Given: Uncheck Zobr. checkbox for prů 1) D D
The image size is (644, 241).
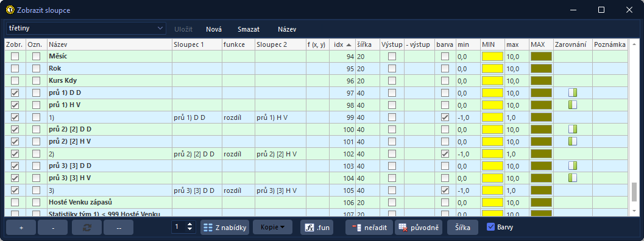Looking at the screenshot, I should tap(15, 93).
